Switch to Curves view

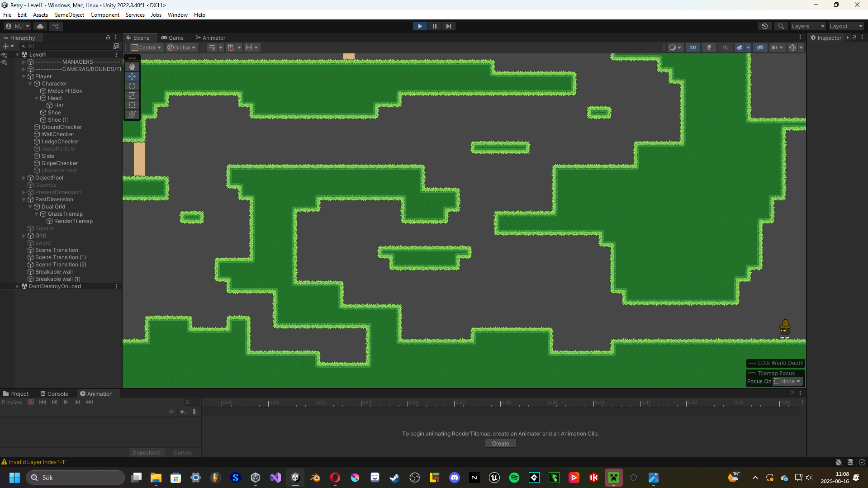pyautogui.click(x=183, y=452)
